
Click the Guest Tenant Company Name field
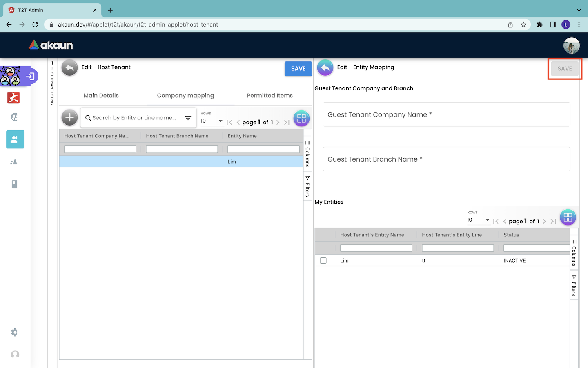[446, 115]
